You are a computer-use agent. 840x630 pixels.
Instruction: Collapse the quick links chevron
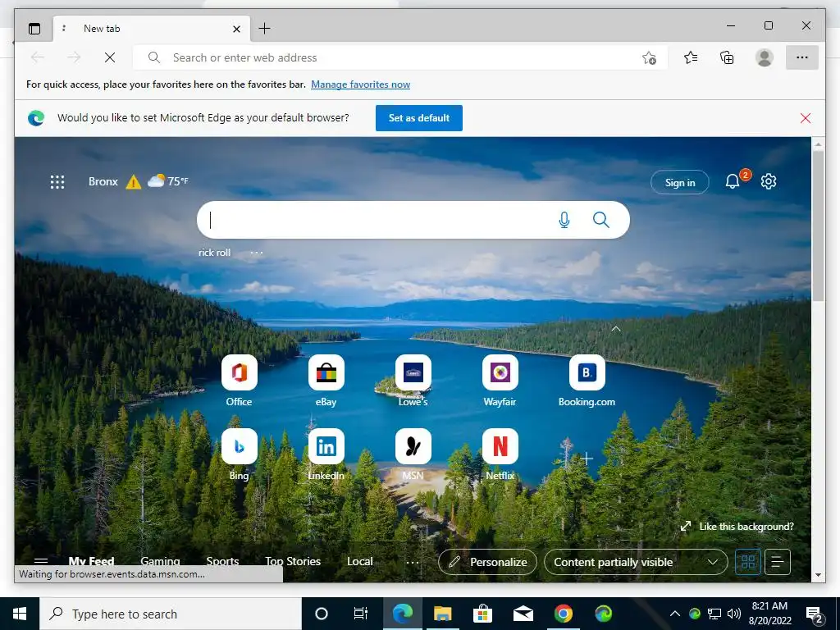point(616,328)
